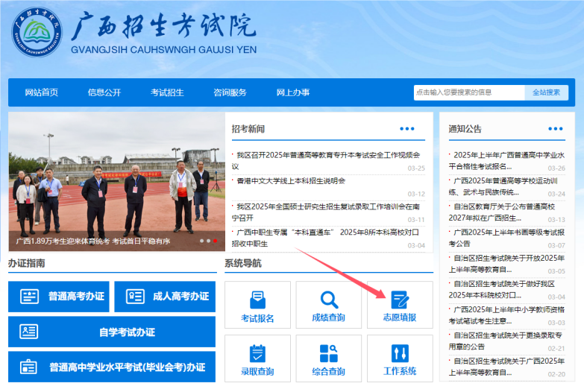Open the 录取查询 clipboard icon
The image size is (584, 392).
pyautogui.click(x=257, y=353)
